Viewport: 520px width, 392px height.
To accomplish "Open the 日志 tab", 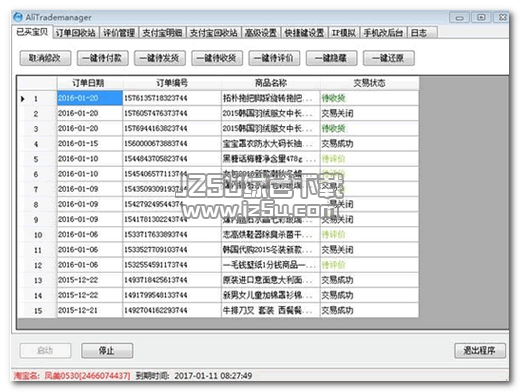I will pos(422,33).
